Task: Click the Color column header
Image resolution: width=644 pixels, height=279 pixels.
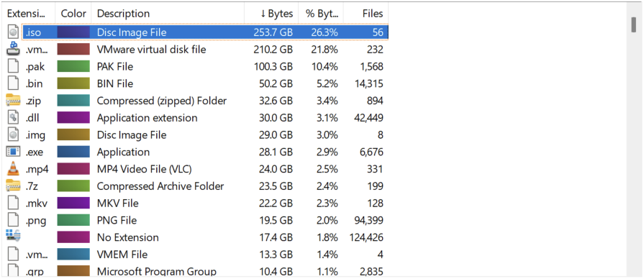Action: 73,14
